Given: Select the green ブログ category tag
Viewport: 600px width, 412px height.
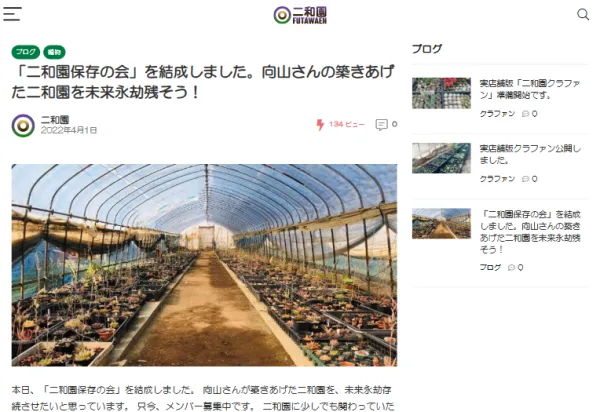Looking at the screenshot, I should click(26, 52).
